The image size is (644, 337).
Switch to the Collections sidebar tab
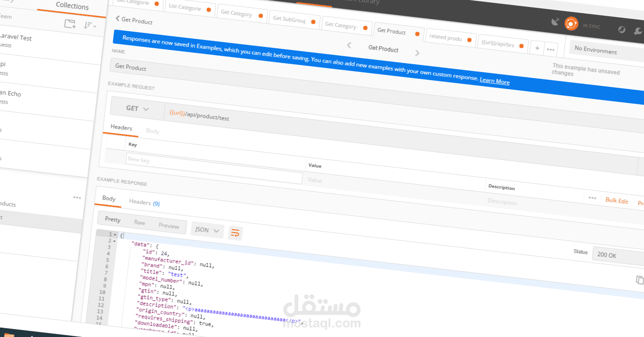[72, 6]
